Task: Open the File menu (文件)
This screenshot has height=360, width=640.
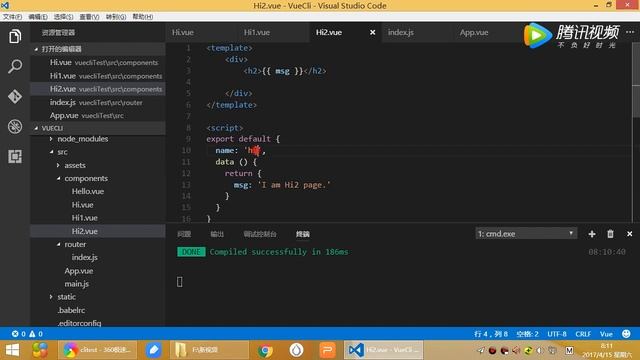Action: point(12,17)
